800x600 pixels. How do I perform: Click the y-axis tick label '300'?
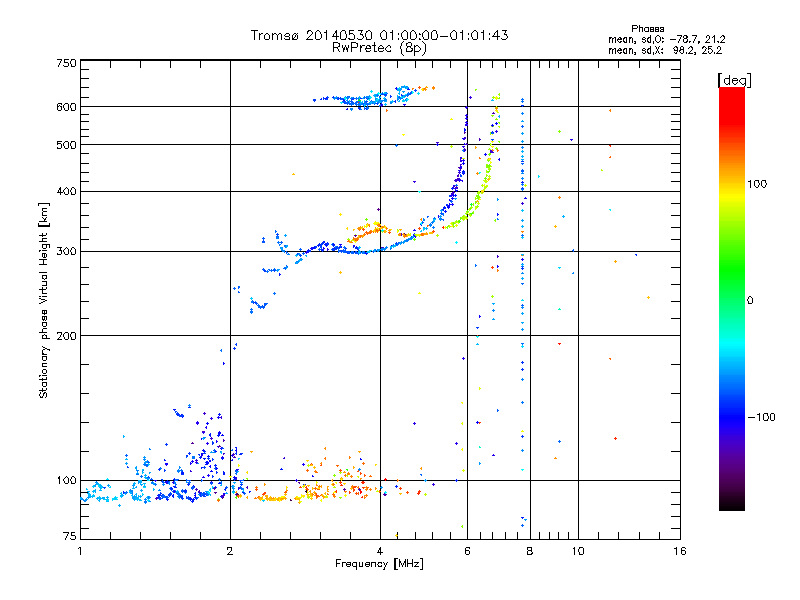point(66,251)
